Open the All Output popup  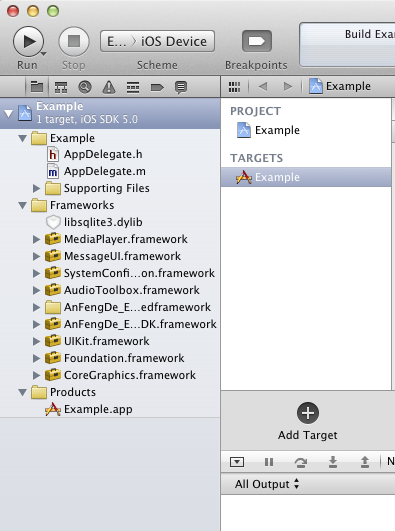[x=267, y=484]
